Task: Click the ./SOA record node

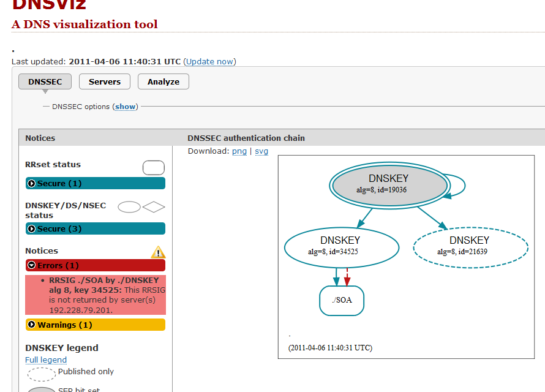Action: [x=342, y=301]
